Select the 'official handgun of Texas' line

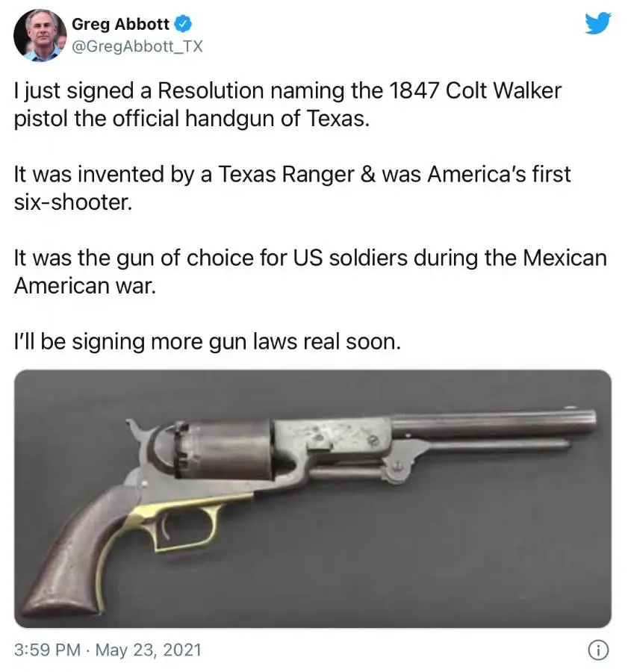tap(192, 119)
